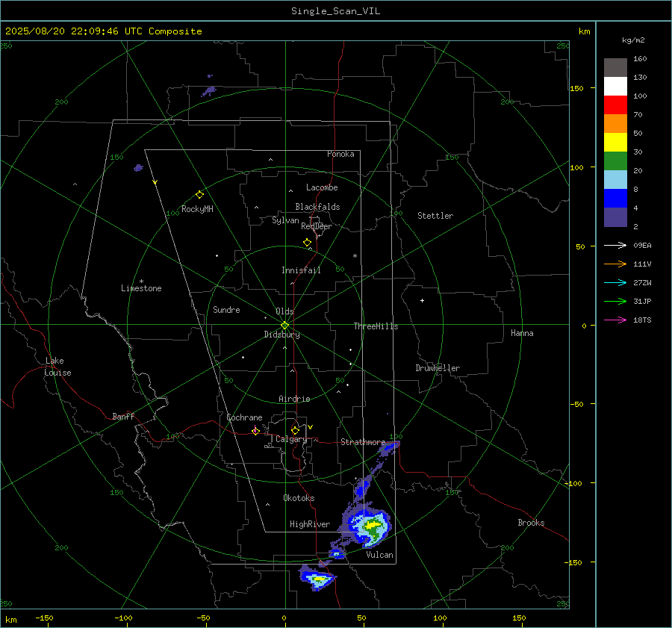672x628 pixels.
Task: Click the Strathmore town label
Action: click(x=363, y=442)
